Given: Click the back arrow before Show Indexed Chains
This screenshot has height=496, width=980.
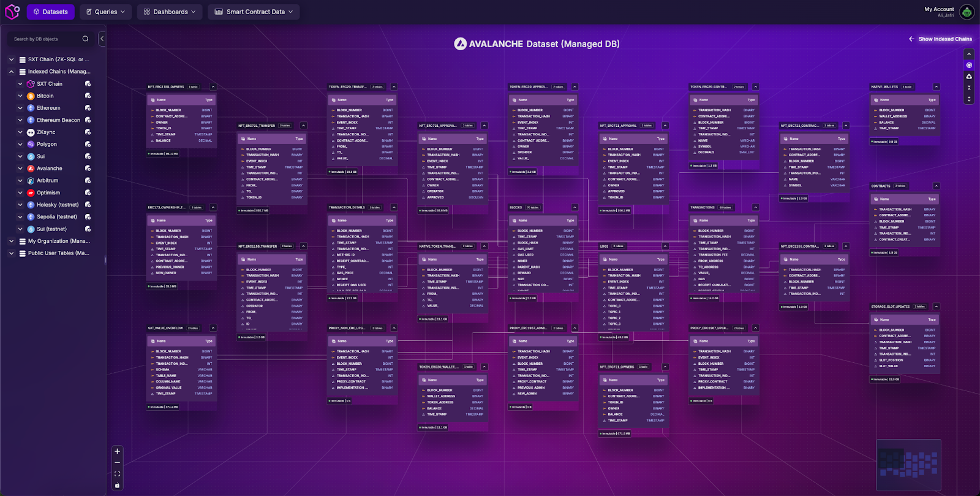Looking at the screenshot, I should coord(911,39).
